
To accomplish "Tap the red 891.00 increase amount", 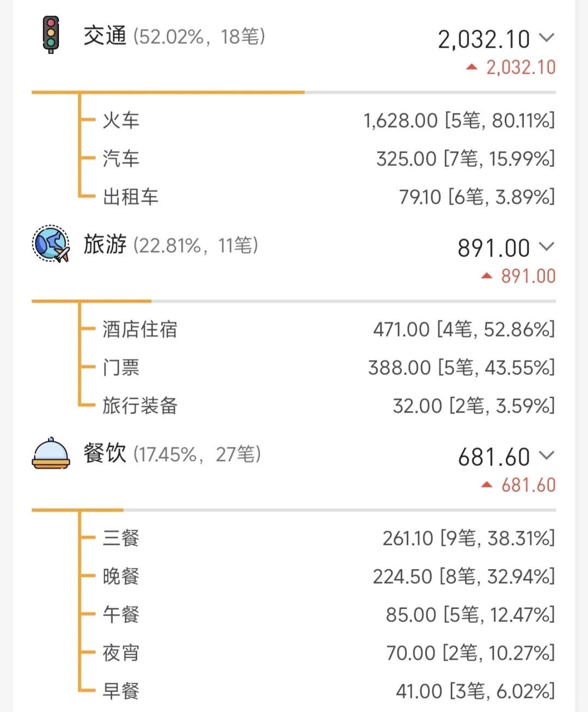I will (x=528, y=276).
